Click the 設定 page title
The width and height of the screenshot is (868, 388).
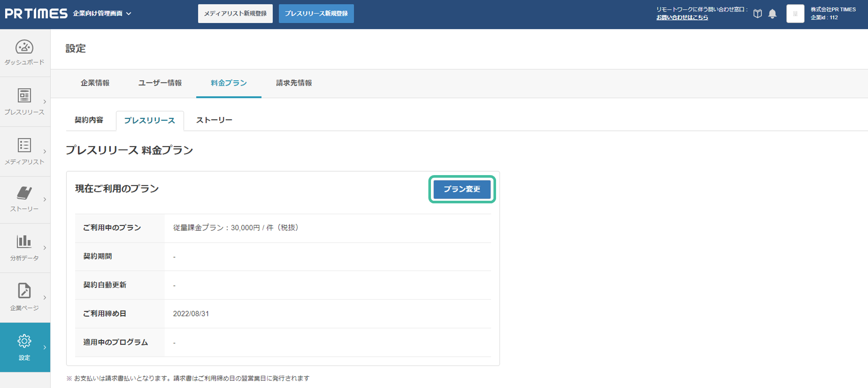(76, 49)
